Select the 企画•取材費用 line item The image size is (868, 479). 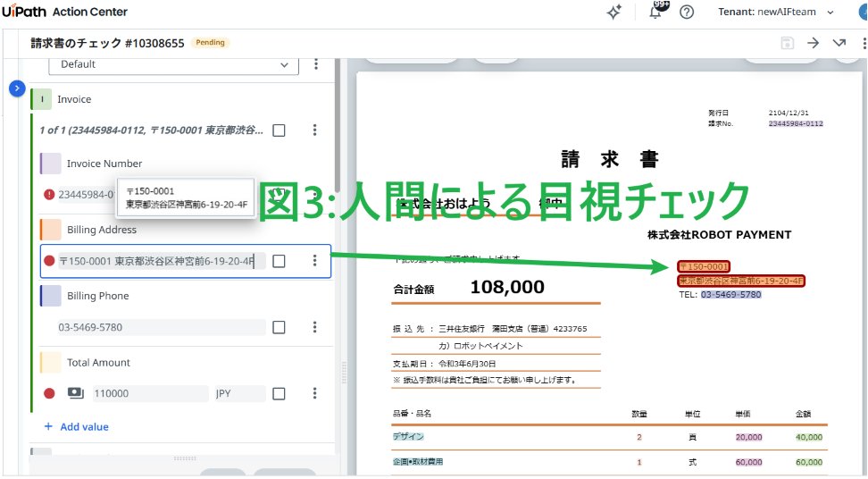coord(418,462)
